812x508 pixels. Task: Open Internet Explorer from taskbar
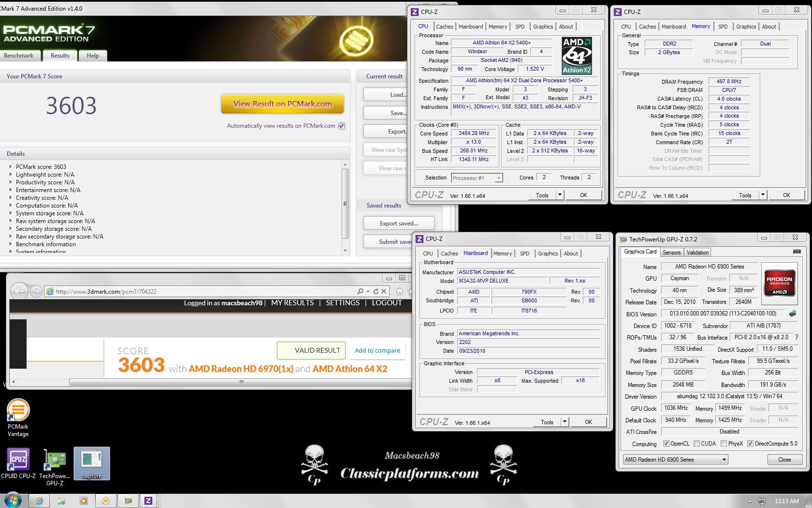coord(39,501)
